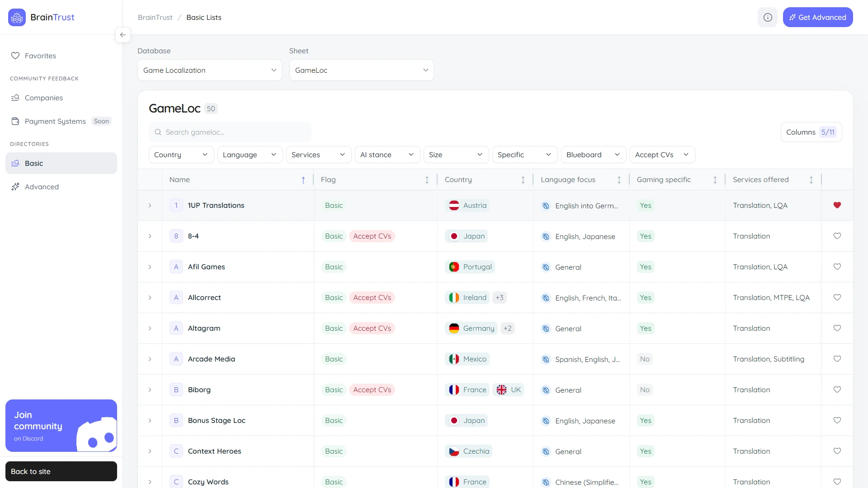Sort the Country column with its arrow icon
The width and height of the screenshot is (868, 488).
point(523,180)
